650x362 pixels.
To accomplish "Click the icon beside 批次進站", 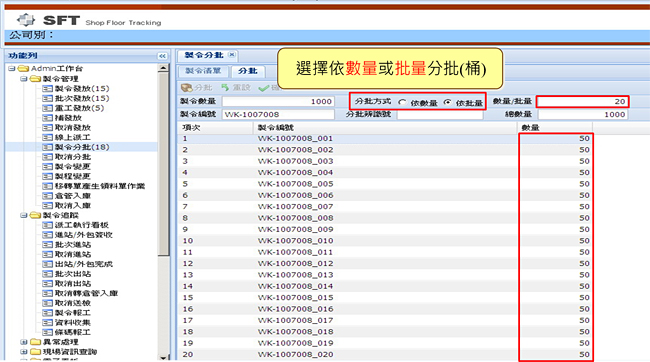I will (x=48, y=244).
